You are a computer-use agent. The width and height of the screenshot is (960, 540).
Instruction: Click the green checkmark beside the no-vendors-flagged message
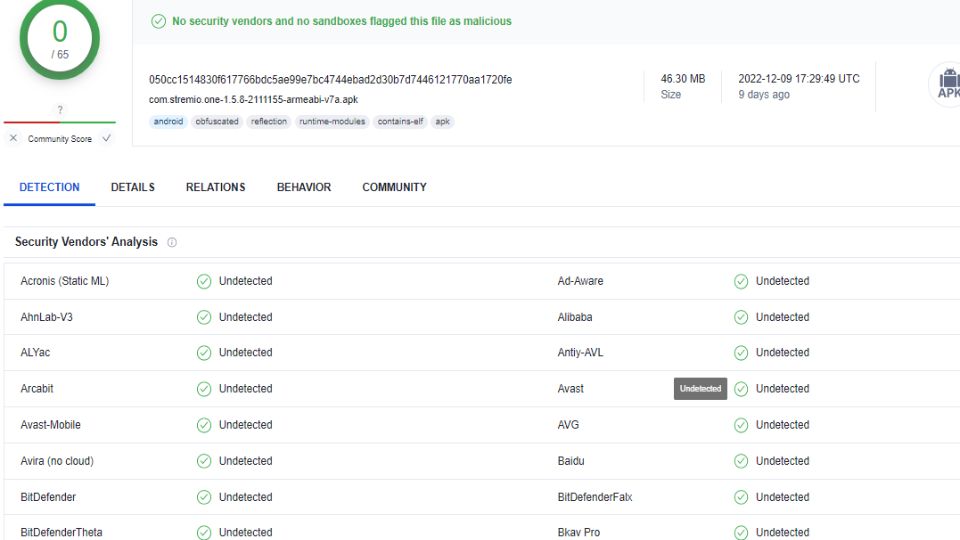(x=159, y=21)
